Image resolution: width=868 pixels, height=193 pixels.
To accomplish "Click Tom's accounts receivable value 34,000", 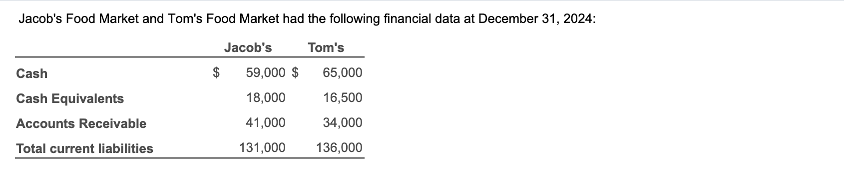I will click(343, 122).
